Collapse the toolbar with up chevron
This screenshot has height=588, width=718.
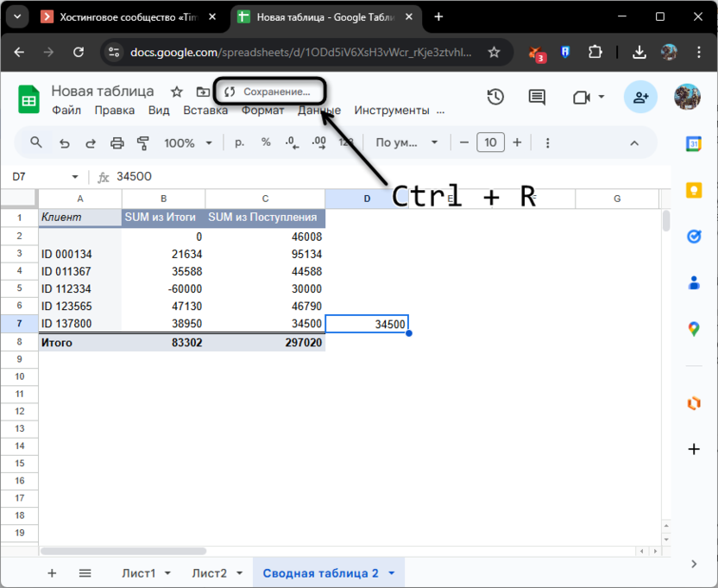[x=634, y=143]
